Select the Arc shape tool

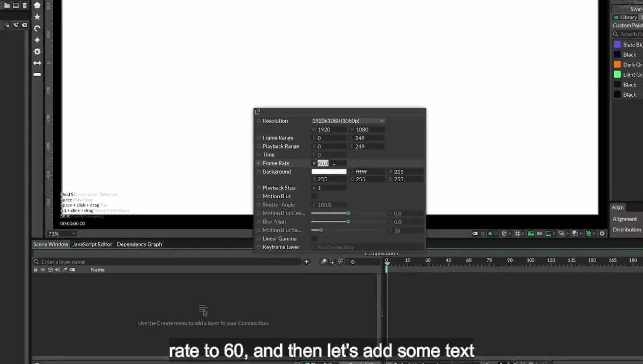pos(37,28)
